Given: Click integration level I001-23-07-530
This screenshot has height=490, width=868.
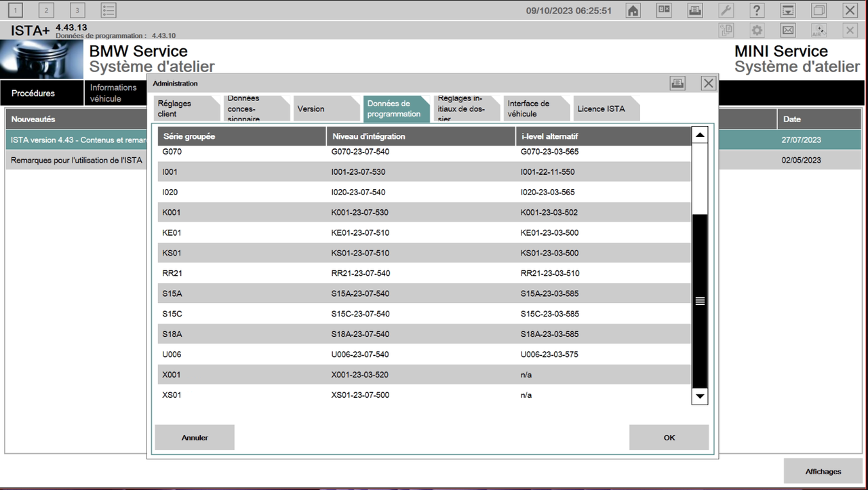Looking at the screenshot, I should tap(358, 172).
